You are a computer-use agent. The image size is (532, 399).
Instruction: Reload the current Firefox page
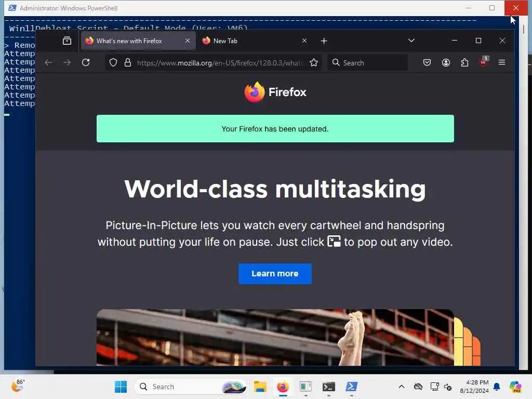tap(86, 62)
